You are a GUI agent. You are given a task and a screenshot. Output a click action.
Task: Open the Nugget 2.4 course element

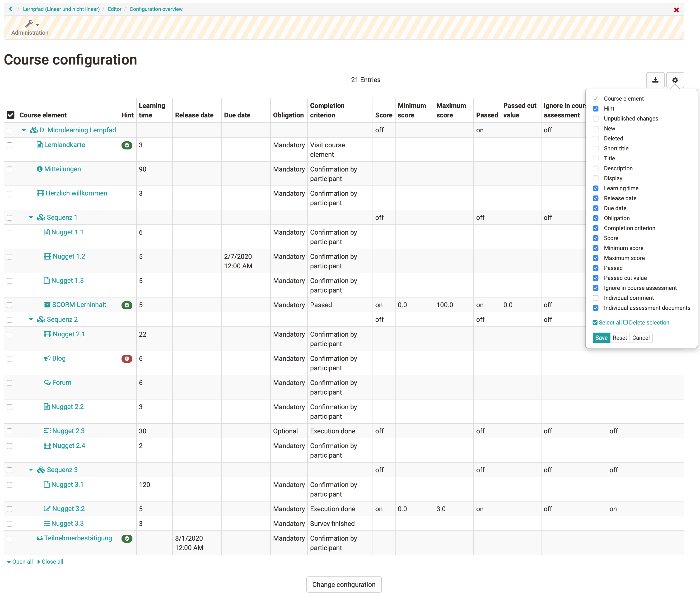[x=69, y=445]
